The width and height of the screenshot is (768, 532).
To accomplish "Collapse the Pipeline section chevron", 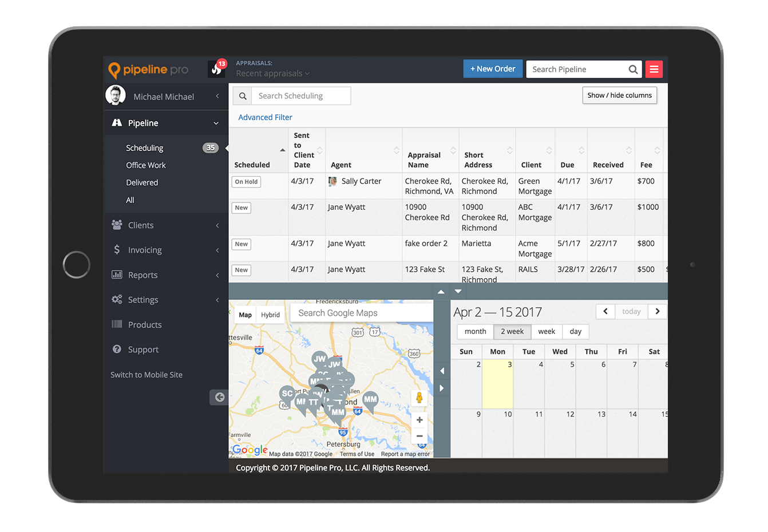I will tap(216, 123).
